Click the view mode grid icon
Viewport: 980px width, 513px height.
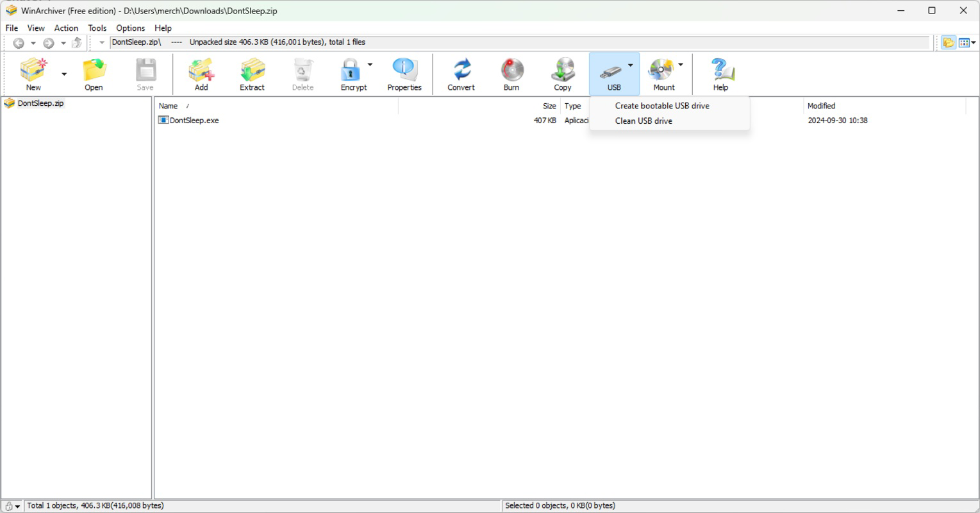pos(963,43)
